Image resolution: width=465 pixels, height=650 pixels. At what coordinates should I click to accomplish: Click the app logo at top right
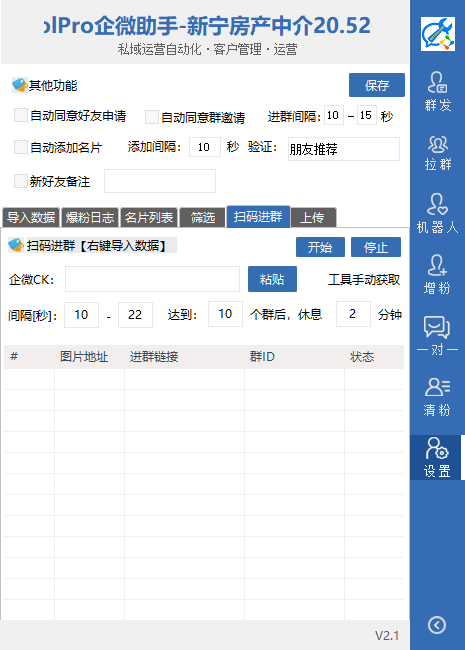438,34
